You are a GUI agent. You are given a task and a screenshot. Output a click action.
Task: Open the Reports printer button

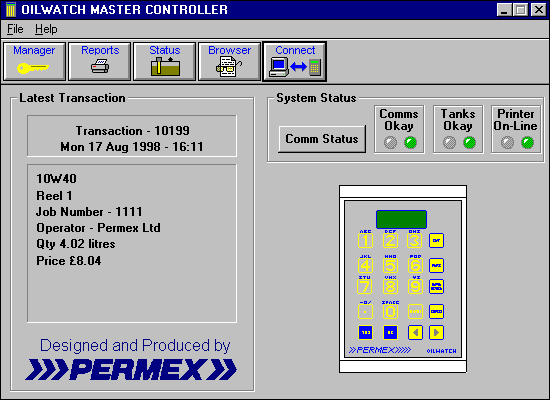point(100,61)
